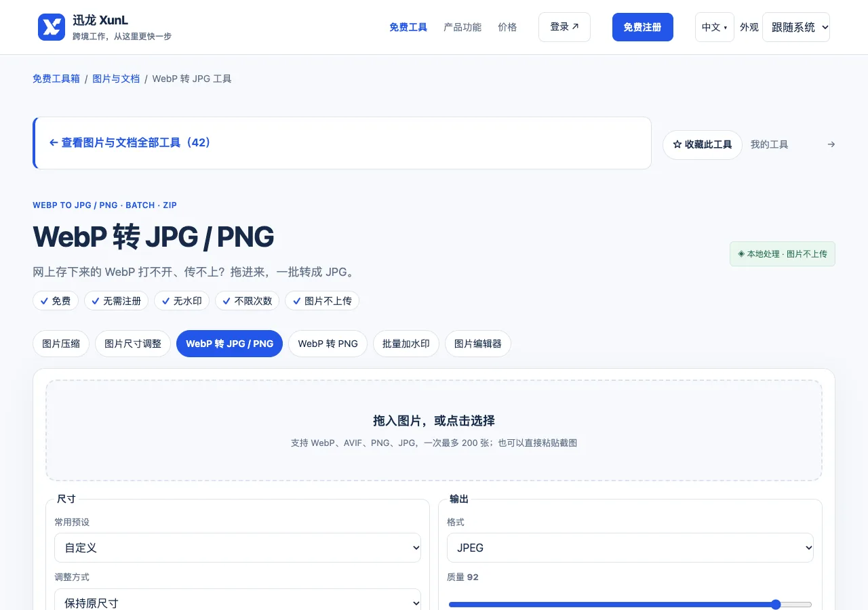The width and height of the screenshot is (868, 610).
Task: Expand the 常用预设 dropdown showing 自定义
Action: (x=237, y=548)
